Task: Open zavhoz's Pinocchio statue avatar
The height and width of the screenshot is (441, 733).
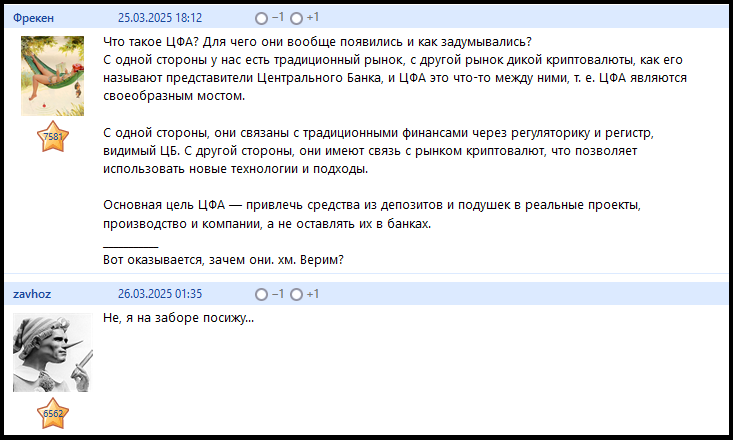Action: click(52, 352)
